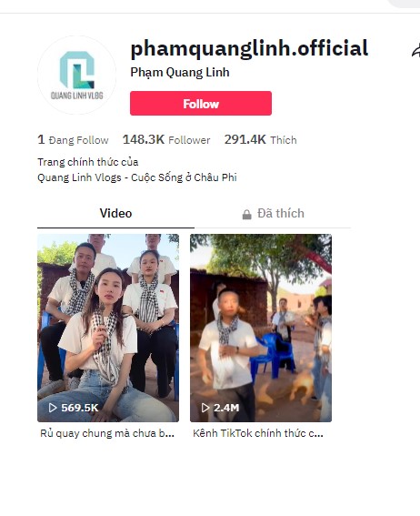Switch to the Video tab
Image resolution: width=420 pixels, height=516 pixels.
(x=115, y=214)
